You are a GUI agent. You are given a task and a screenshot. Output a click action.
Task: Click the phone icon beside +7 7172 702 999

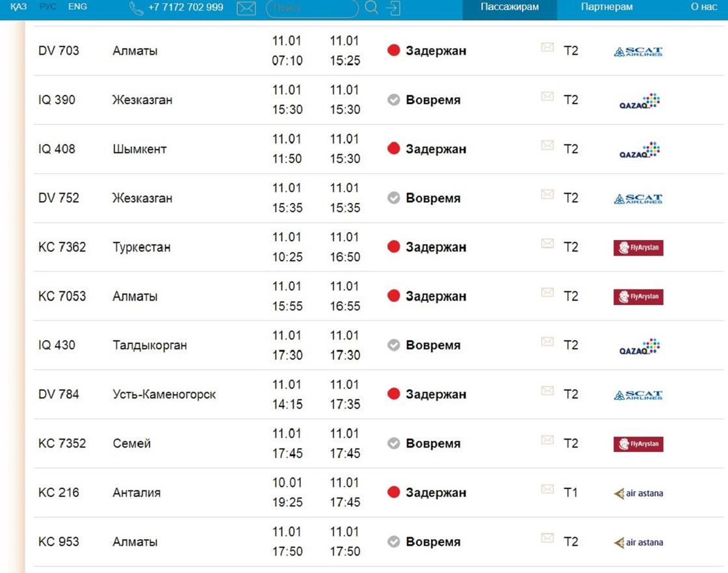tap(136, 8)
